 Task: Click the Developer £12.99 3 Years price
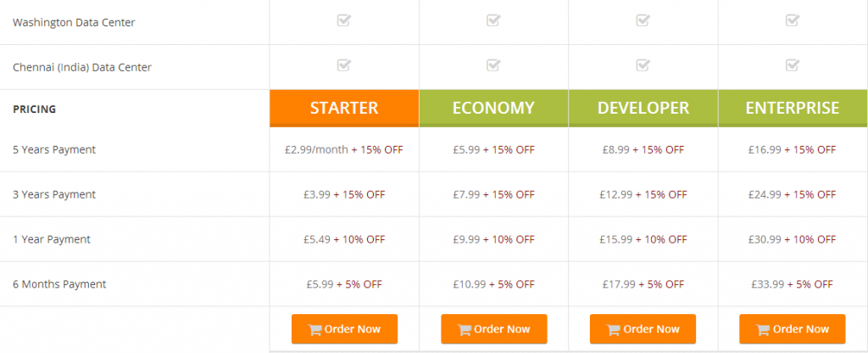tap(616, 194)
